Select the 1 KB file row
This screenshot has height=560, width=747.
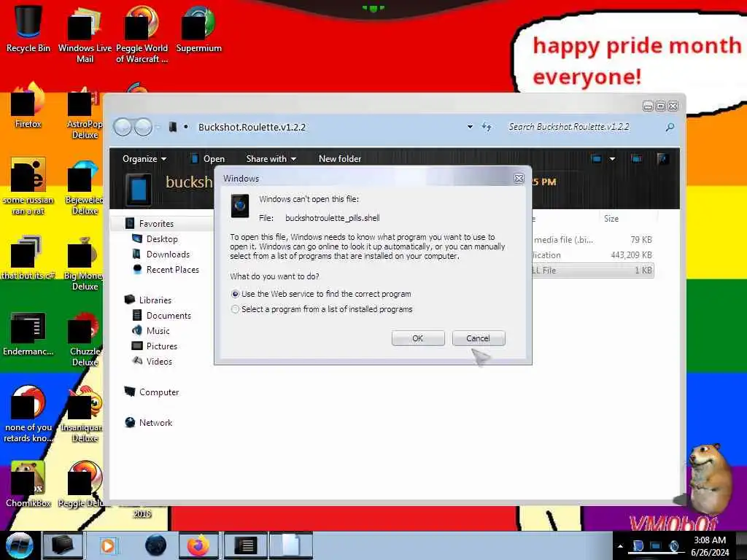coord(592,270)
